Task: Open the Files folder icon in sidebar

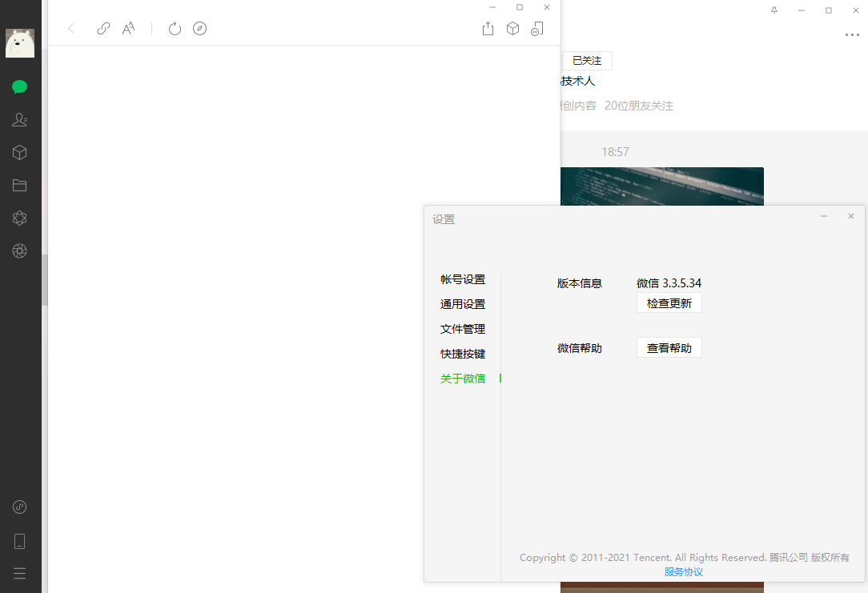Action: [19, 186]
